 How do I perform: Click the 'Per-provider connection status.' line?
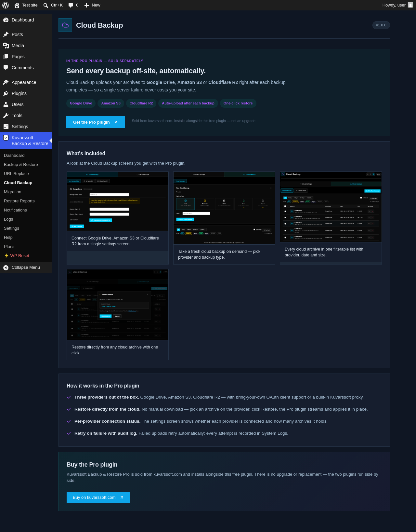[x=201, y=421]
